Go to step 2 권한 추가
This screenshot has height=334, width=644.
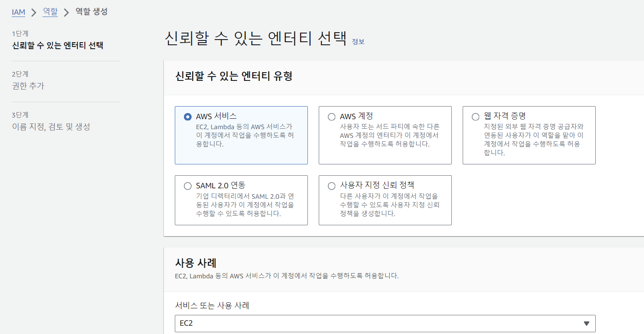pos(28,86)
